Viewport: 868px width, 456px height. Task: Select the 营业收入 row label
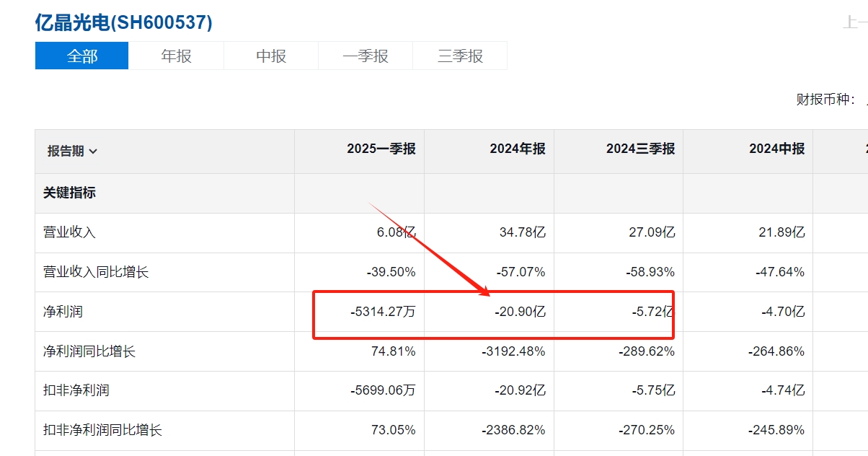pos(69,232)
